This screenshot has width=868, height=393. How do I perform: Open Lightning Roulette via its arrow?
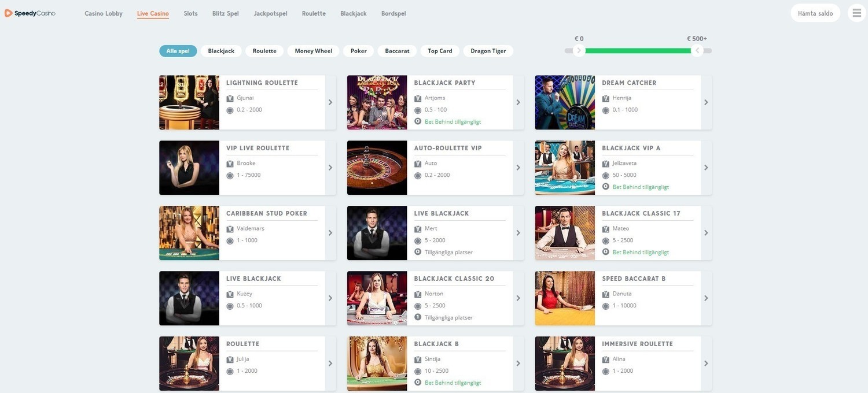coord(330,102)
